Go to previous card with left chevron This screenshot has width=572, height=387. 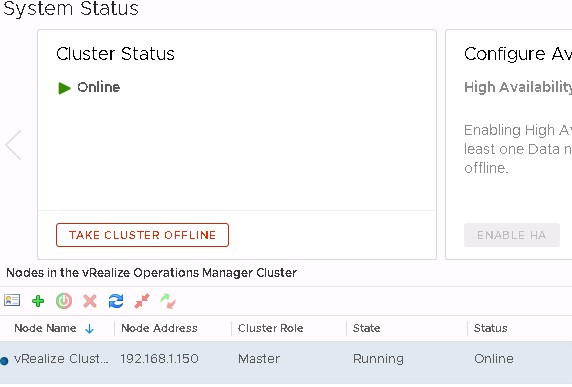[13, 145]
